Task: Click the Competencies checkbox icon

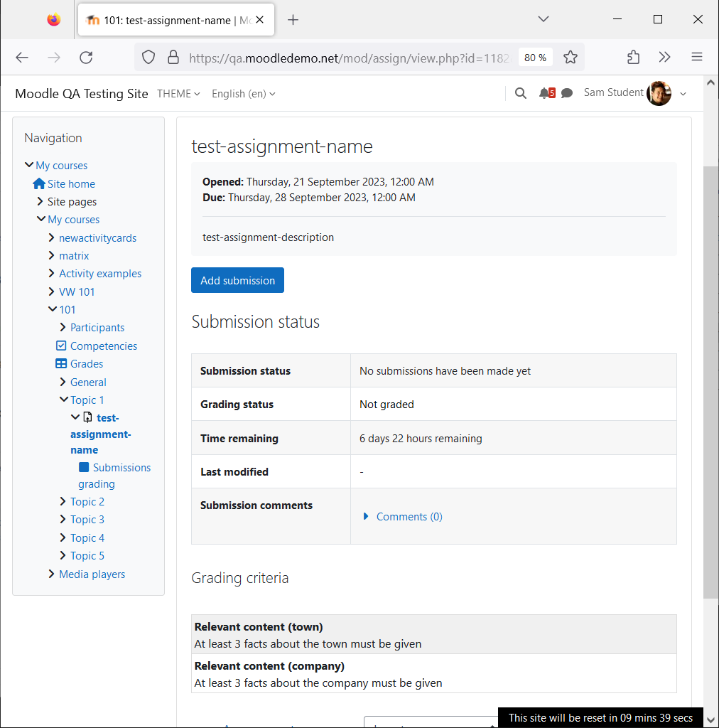Action: coord(61,346)
